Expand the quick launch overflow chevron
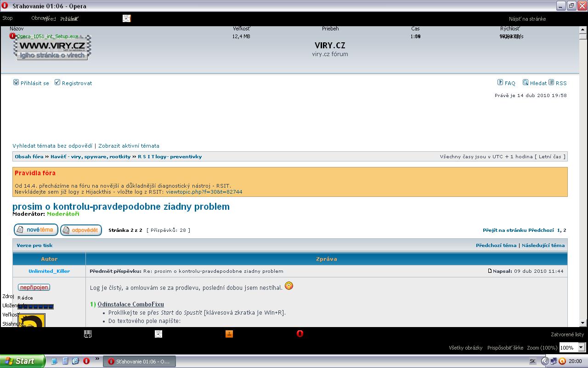 [97, 359]
